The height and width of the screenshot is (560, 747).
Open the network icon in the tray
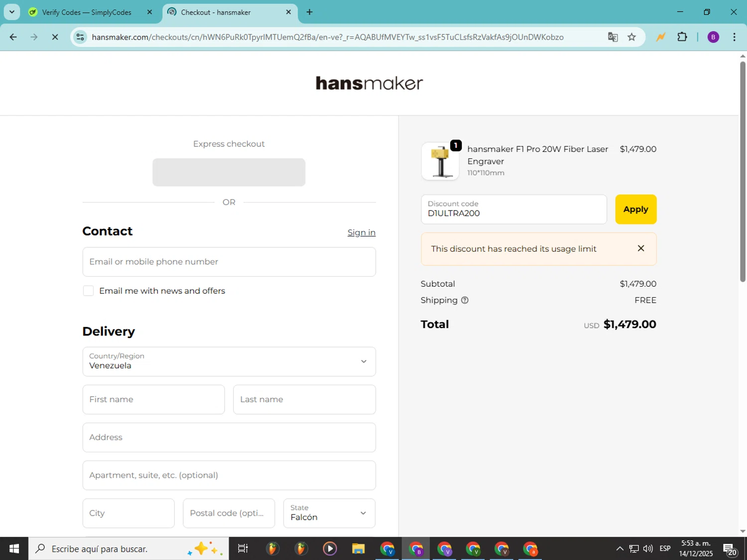pyautogui.click(x=633, y=549)
